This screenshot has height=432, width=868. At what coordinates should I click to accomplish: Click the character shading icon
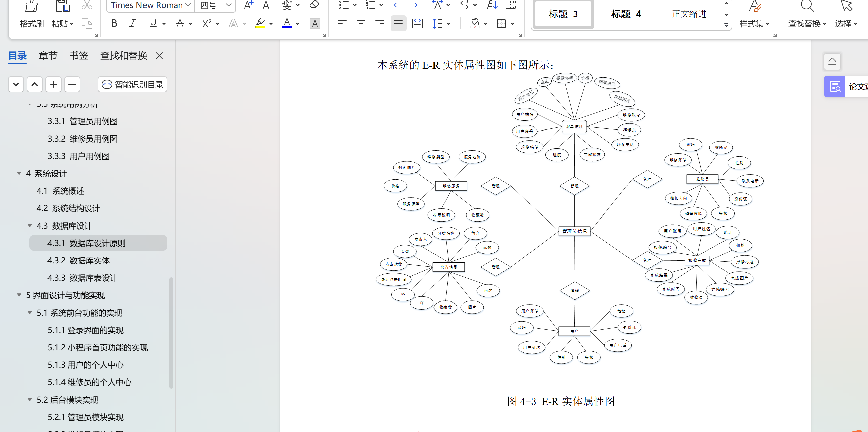(315, 23)
